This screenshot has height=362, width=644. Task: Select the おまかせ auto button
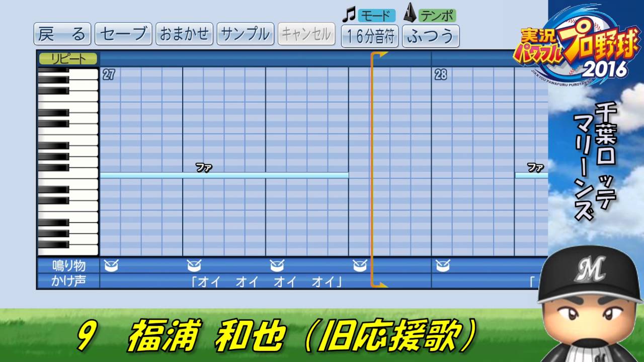click(184, 34)
